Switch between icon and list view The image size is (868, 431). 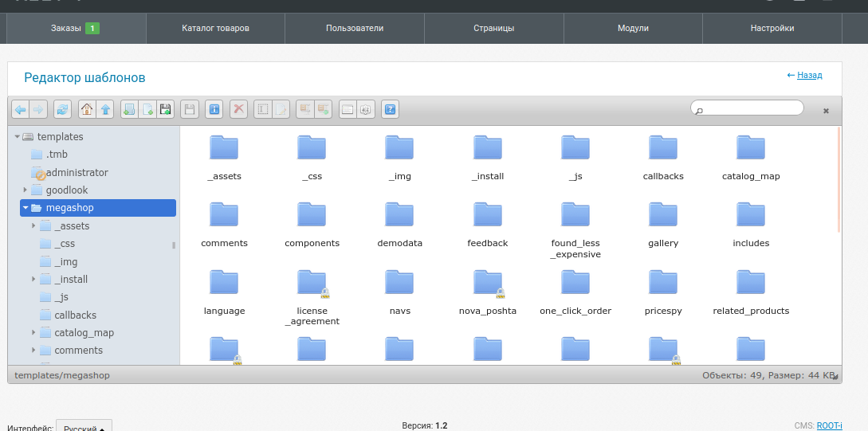(348, 109)
